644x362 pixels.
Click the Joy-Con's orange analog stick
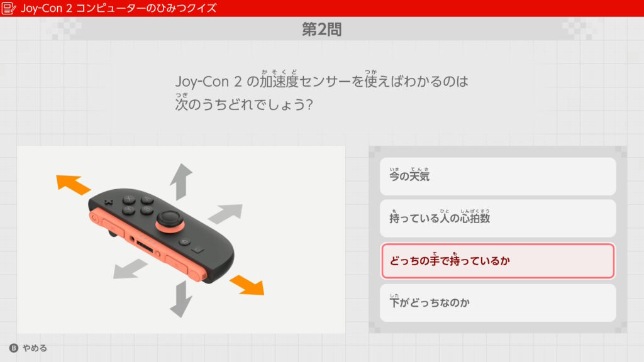click(169, 221)
